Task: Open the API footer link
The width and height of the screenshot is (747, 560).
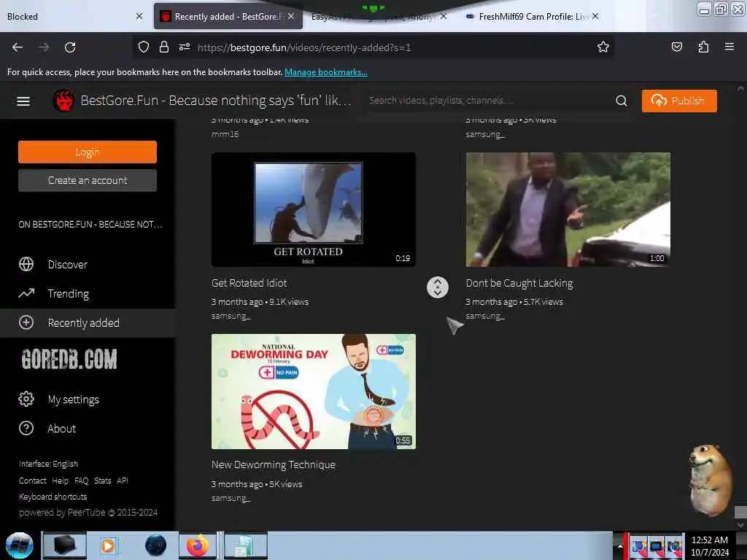Action: (123, 481)
